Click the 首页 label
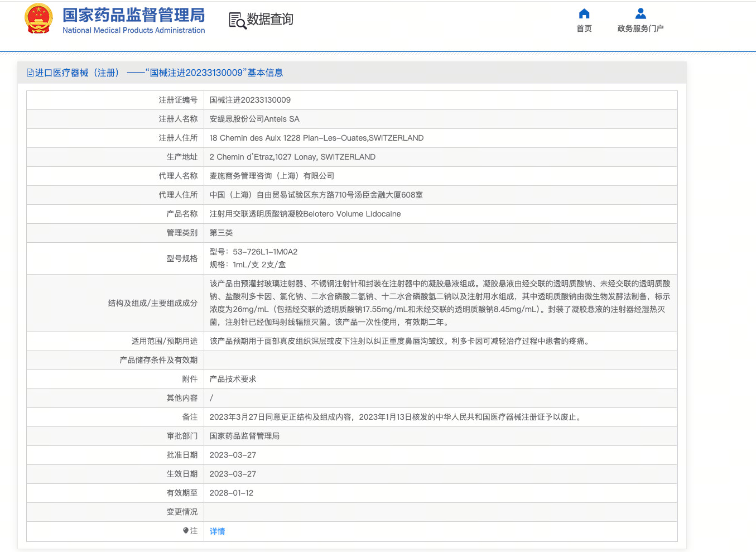Screen dimensions: 756x552 [x=584, y=28]
